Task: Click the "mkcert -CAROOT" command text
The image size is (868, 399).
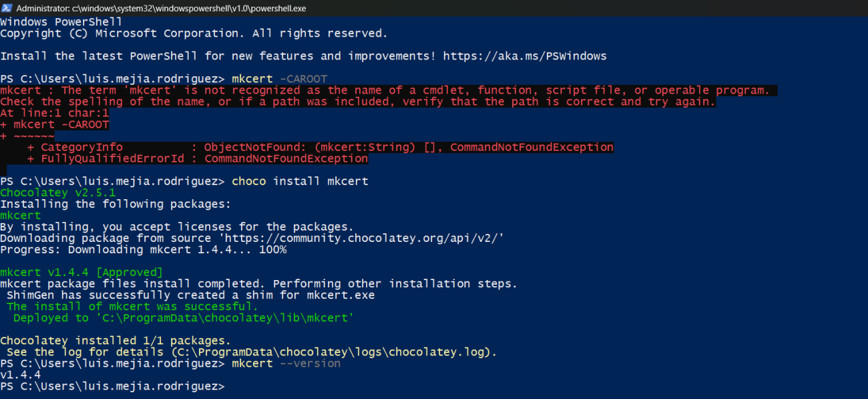Action: click(x=279, y=79)
